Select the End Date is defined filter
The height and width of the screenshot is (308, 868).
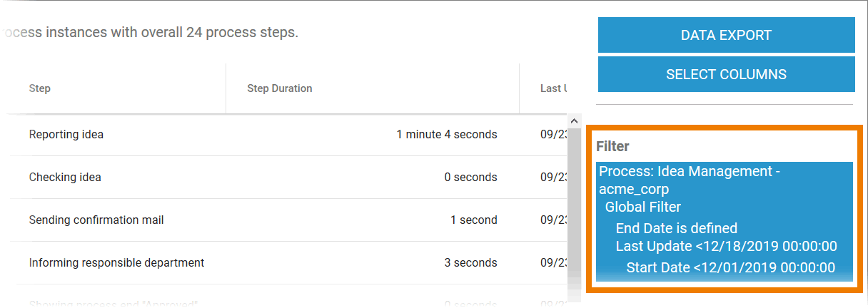[x=677, y=228]
